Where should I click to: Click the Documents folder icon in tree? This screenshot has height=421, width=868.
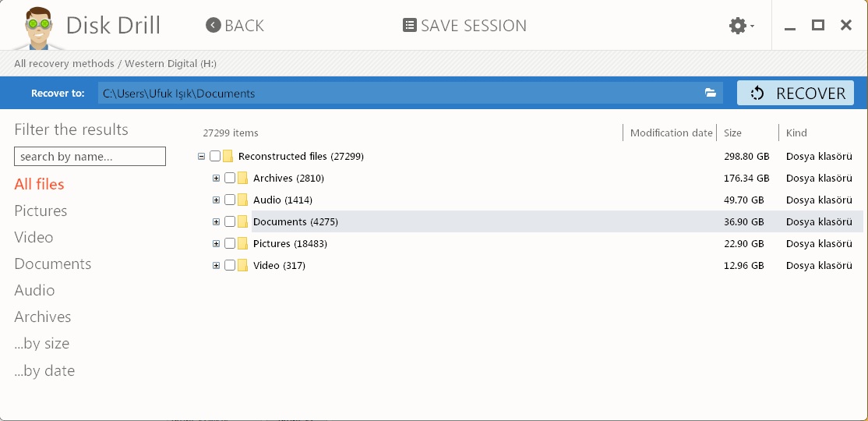point(242,221)
